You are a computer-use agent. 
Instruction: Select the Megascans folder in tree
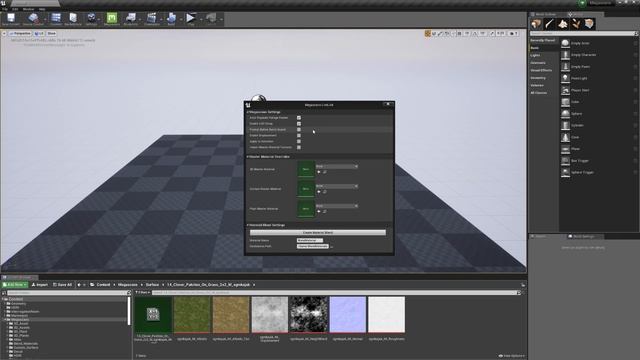(x=20, y=320)
